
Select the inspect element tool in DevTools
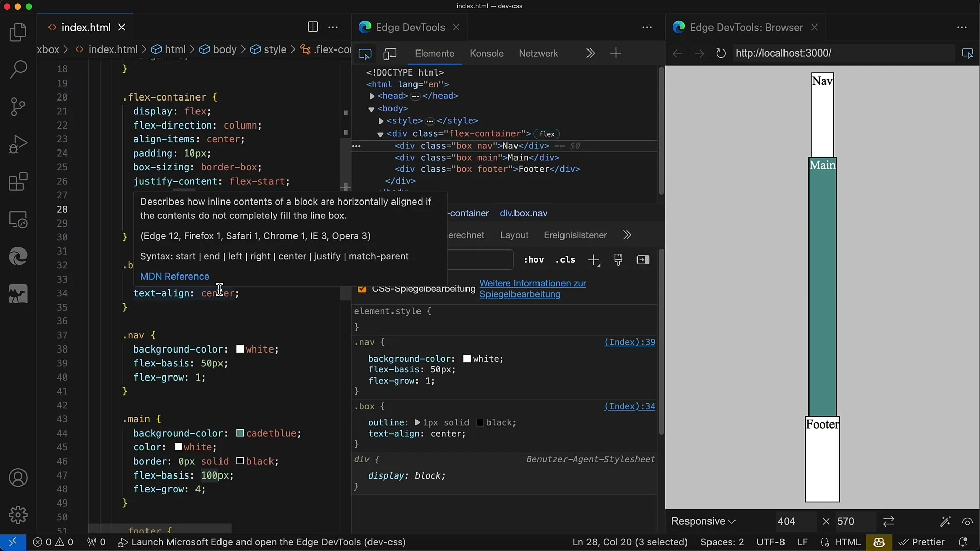365,54
